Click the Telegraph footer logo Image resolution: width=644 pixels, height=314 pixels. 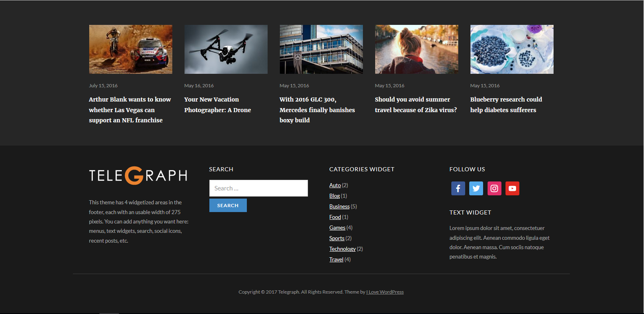(138, 176)
